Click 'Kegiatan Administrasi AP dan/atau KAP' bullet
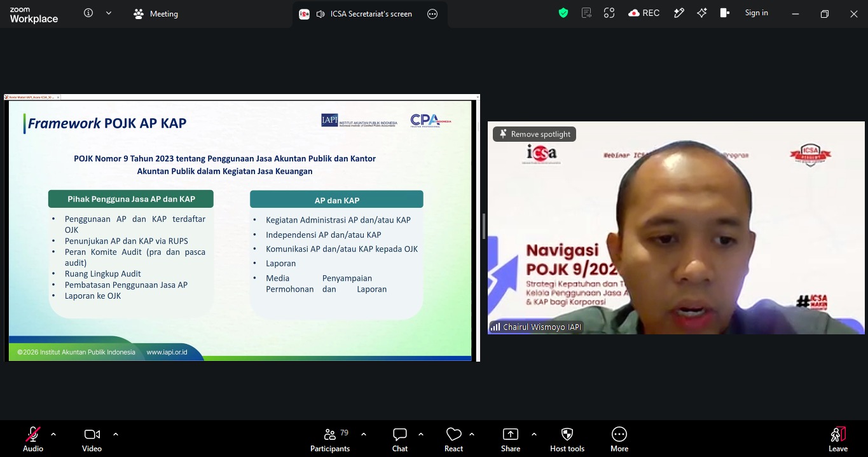 [x=338, y=220]
